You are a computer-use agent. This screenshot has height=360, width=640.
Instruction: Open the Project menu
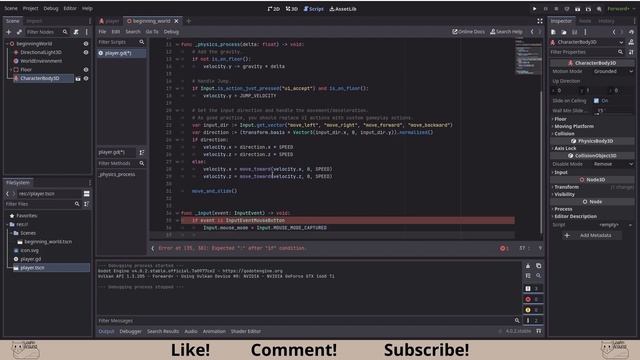[x=30, y=8]
